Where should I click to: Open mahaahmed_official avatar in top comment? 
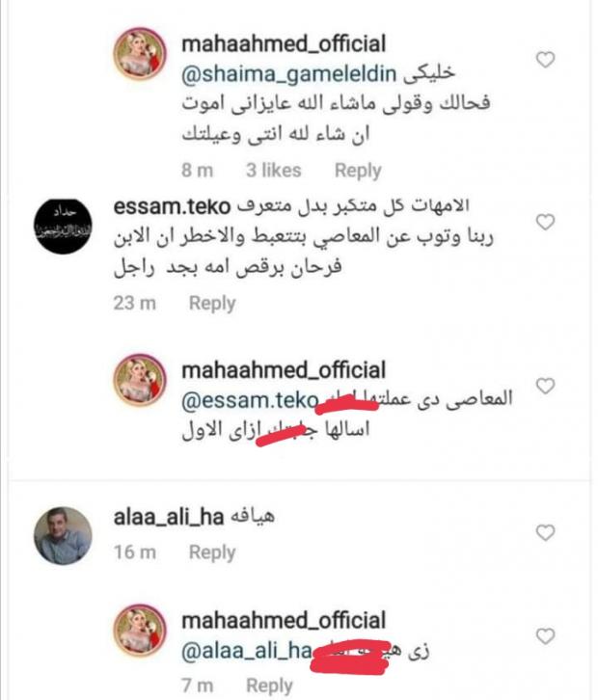139,54
